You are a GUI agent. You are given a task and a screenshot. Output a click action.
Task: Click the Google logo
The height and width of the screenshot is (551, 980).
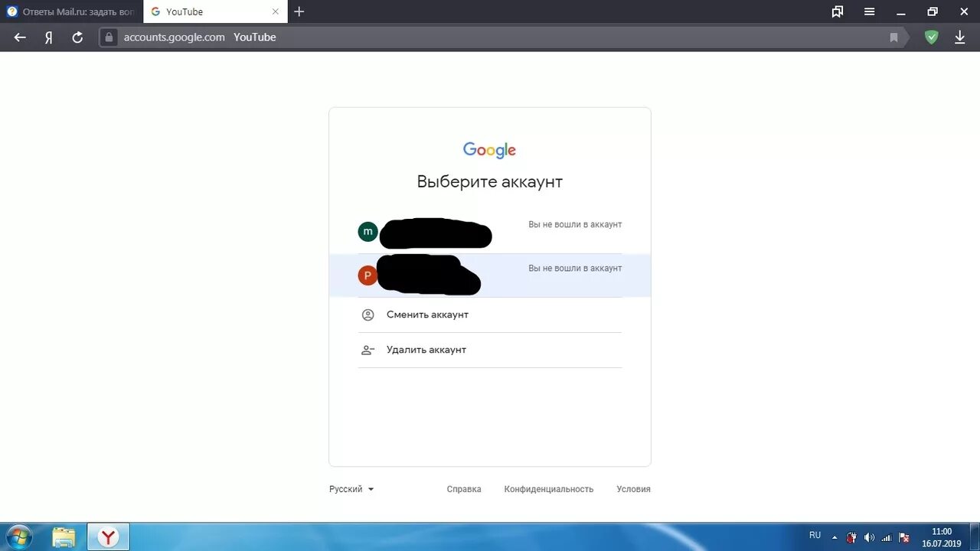pyautogui.click(x=490, y=150)
